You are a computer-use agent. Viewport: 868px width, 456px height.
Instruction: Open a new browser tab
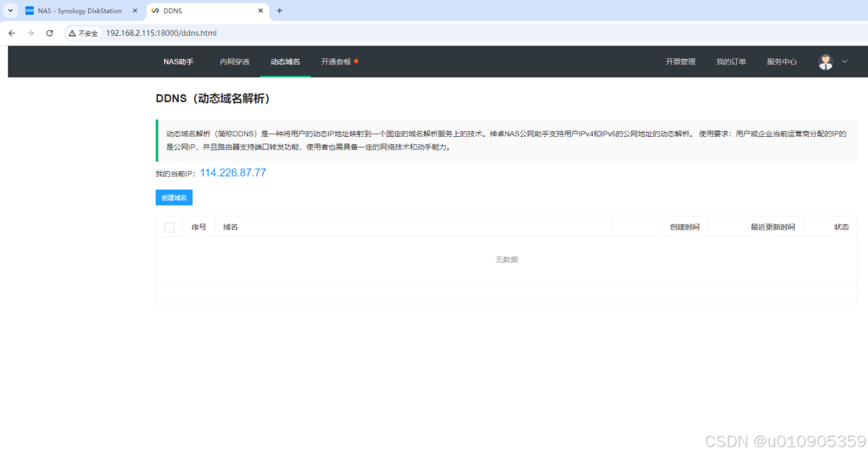[279, 11]
